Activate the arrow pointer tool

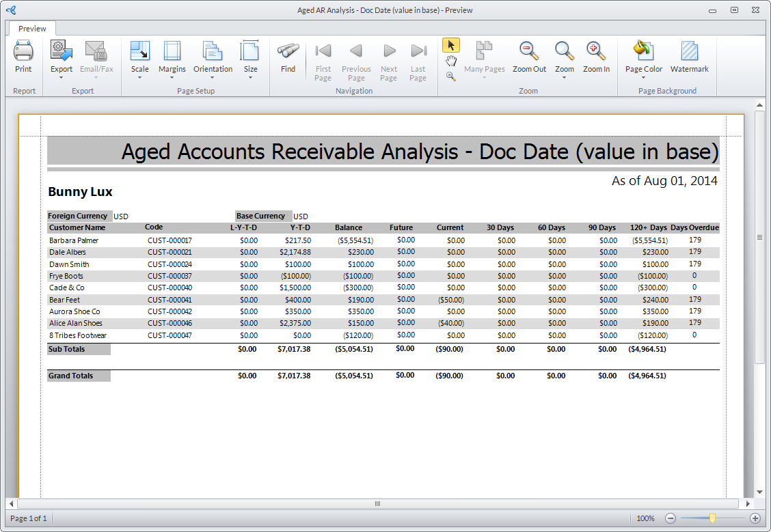point(450,46)
